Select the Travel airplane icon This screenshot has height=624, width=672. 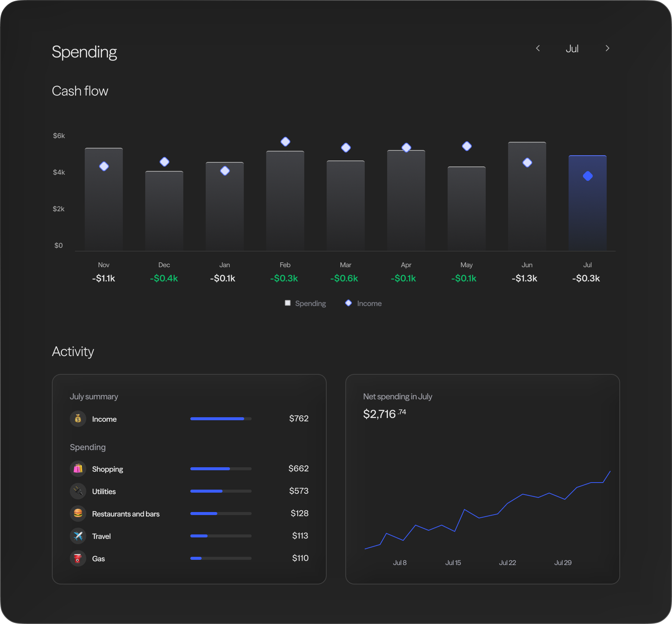[x=78, y=536]
